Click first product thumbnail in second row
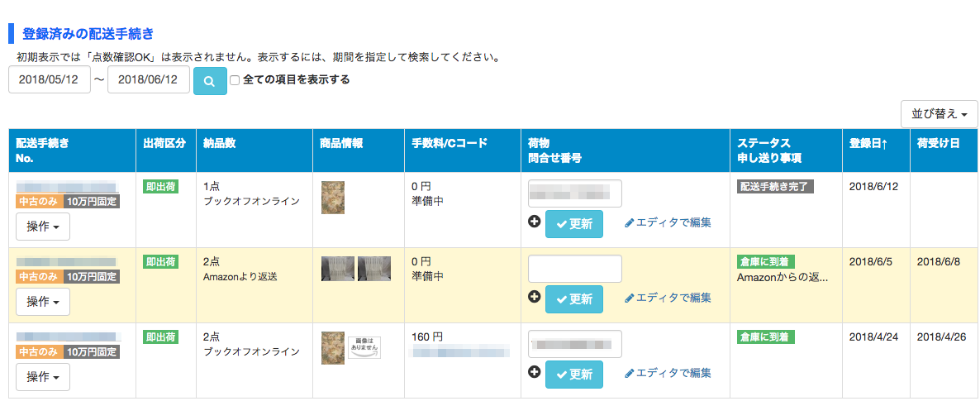Viewport: 980px width, 401px height. click(x=337, y=269)
